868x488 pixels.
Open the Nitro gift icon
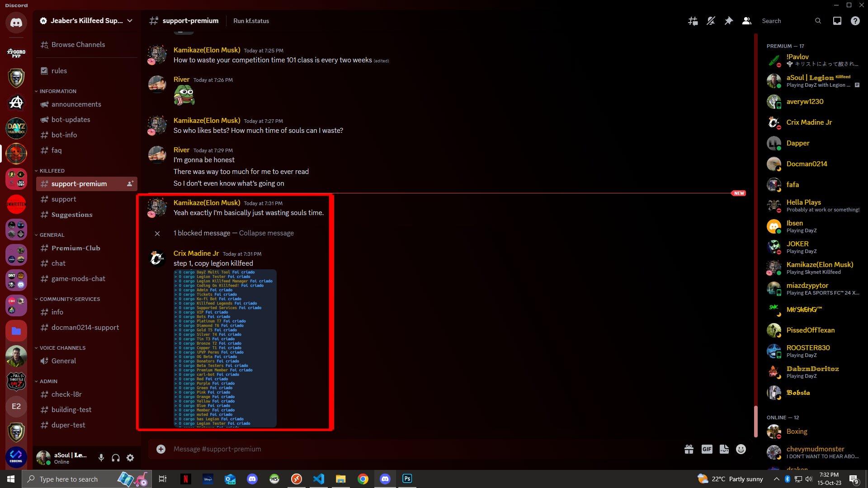[689, 449]
